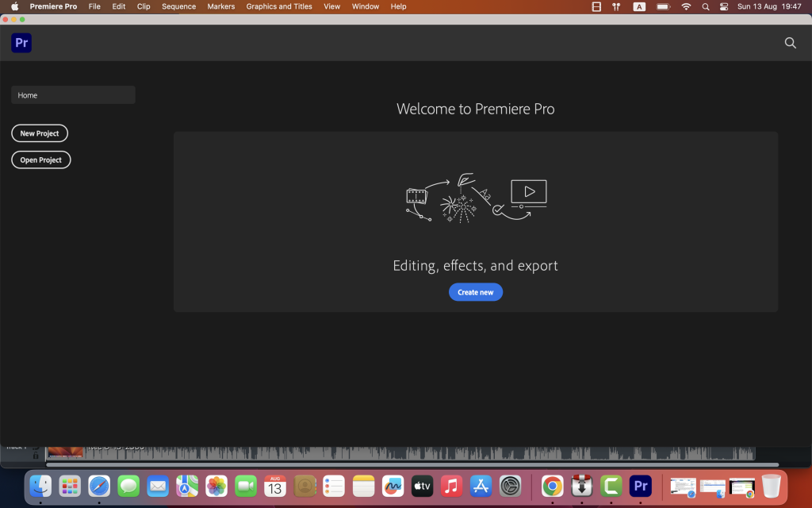
Task: Close the Premiere Pro Home window
Action: coord(6,19)
